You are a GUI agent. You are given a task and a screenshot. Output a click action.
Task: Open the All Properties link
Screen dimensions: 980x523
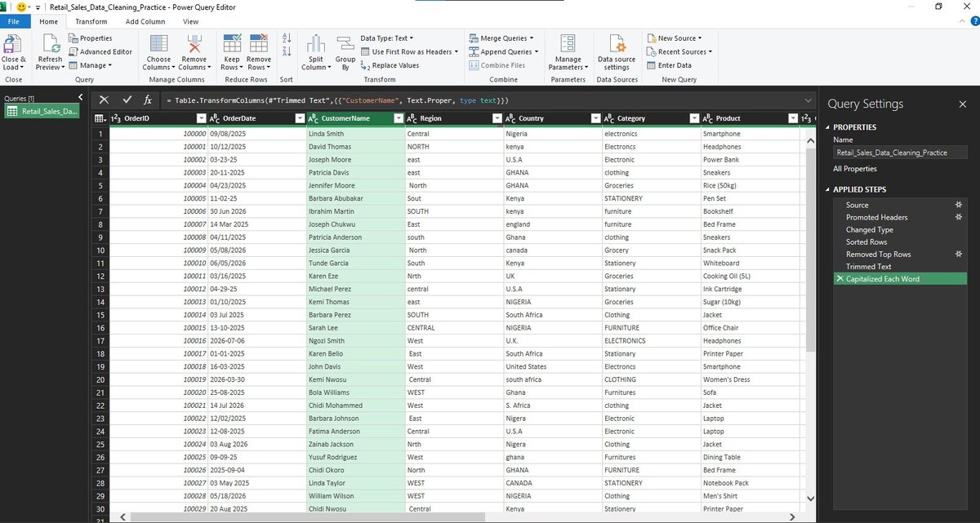click(x=854, y=169)
